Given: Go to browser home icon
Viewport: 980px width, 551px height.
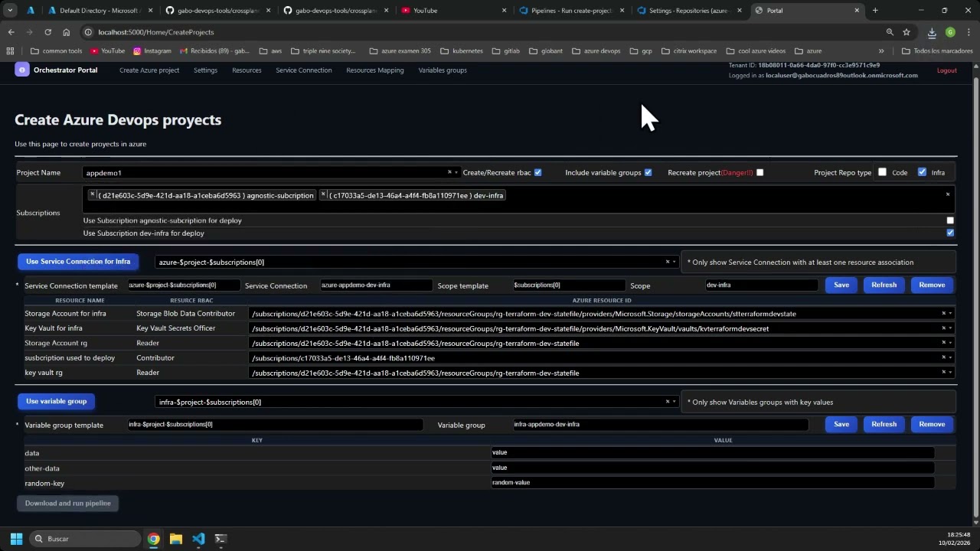Looking at the screenshot, I should click(x=67, y=32).
